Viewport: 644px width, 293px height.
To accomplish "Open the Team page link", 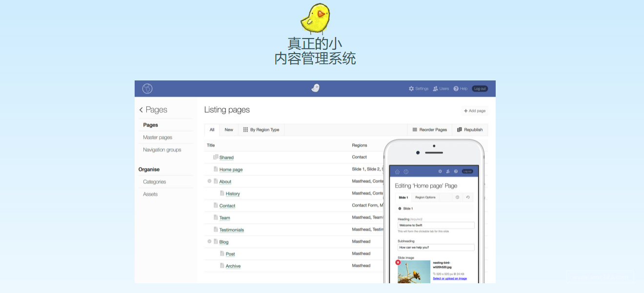I will click(x=224, y=218).
